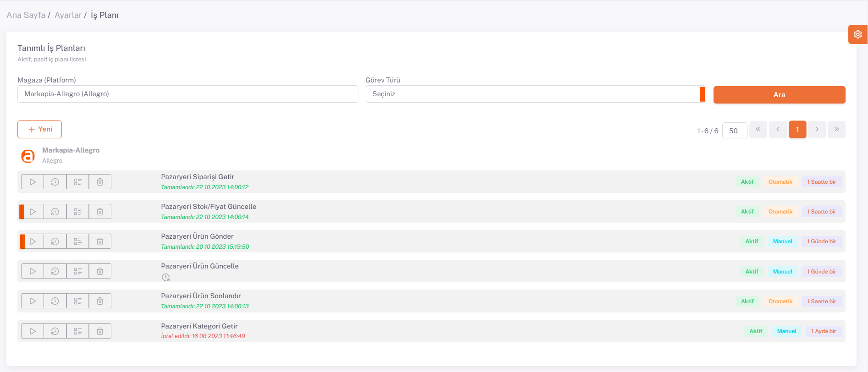Click '1 Ayda bir' on Kategori Getir row
The height and width of the screenshot is (372, 868).
(824, 331)
